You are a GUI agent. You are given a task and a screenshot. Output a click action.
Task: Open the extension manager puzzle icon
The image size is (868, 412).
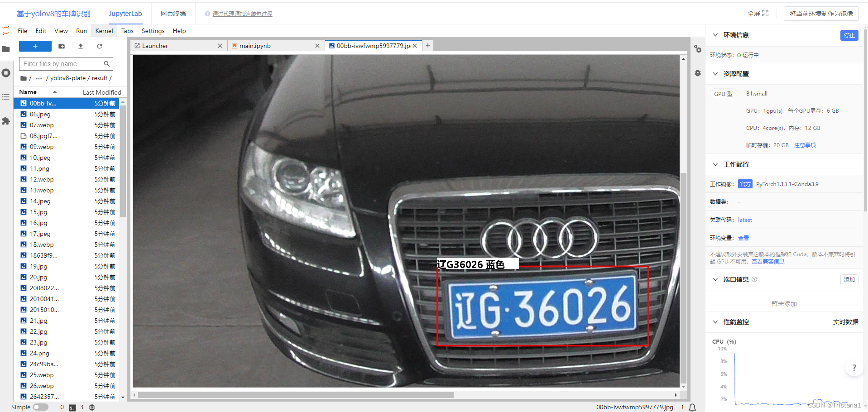click(x=6, y=121)
